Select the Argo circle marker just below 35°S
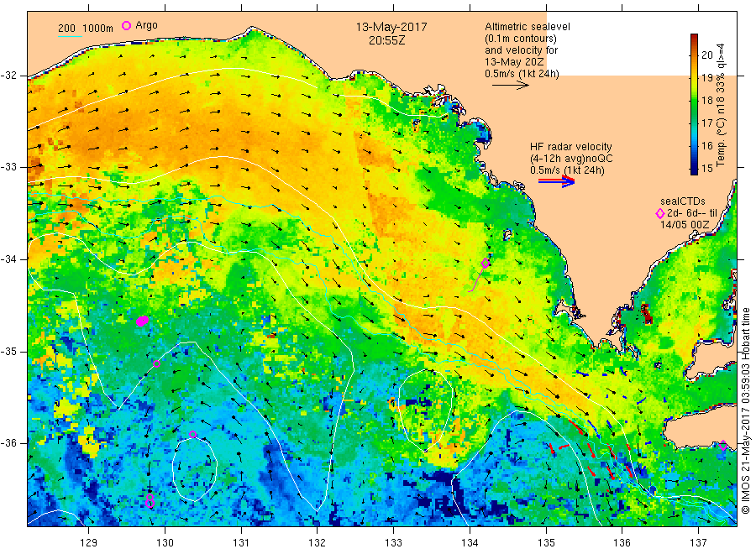The image size is (756, 554). [157, 363]
